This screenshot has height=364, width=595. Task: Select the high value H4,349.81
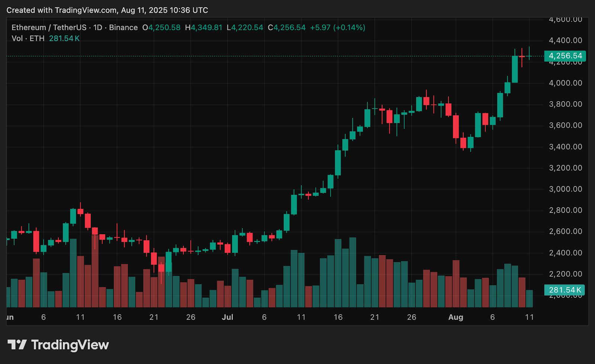pyautogui.click(x=203, y=28)
